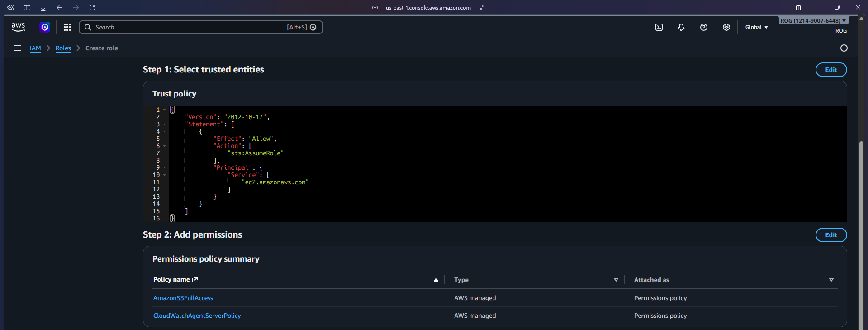Navigate to Roles breadcrumb

[63, 48]
